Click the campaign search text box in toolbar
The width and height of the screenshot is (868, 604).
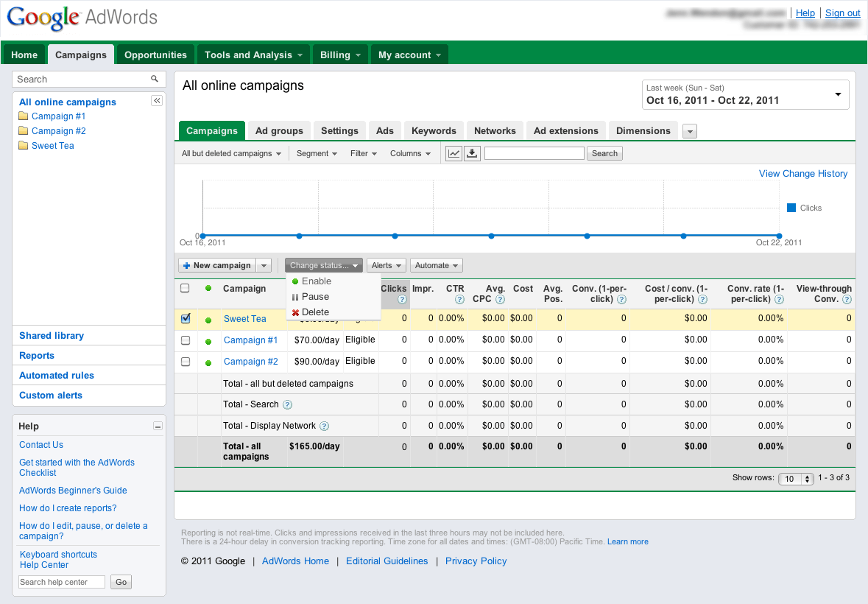(534, 153)
